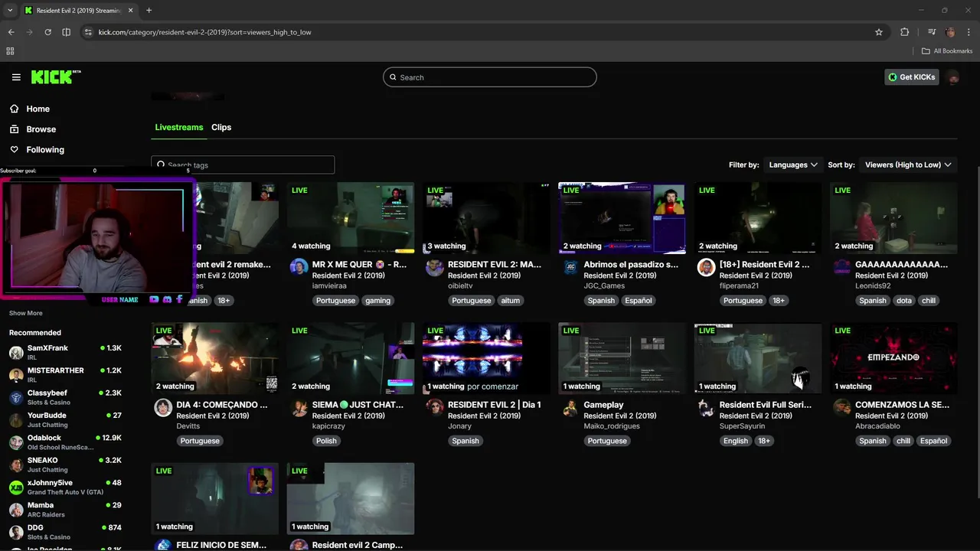Screen dimensions: 980x551
Task: Click Show More in sidebar
Action: click(x=26, y=313)
